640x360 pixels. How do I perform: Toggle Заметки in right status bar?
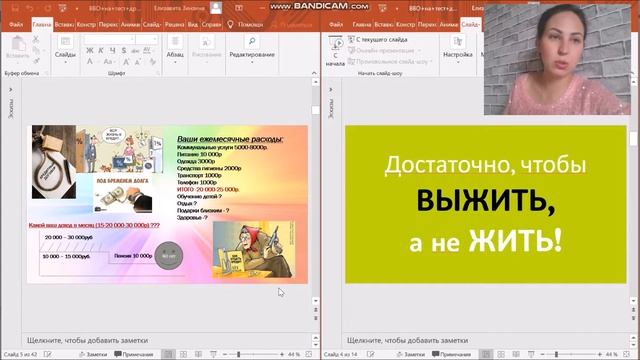(x=411, y=354)
